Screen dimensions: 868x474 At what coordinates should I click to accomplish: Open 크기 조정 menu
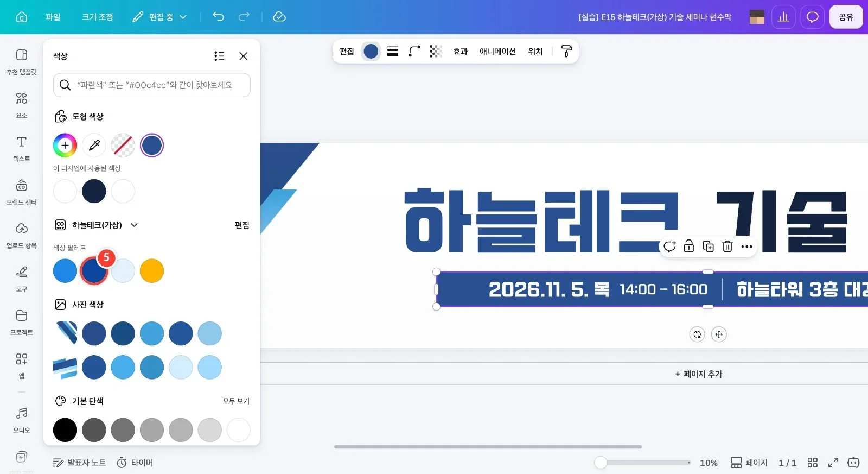(x=98, y=17)
